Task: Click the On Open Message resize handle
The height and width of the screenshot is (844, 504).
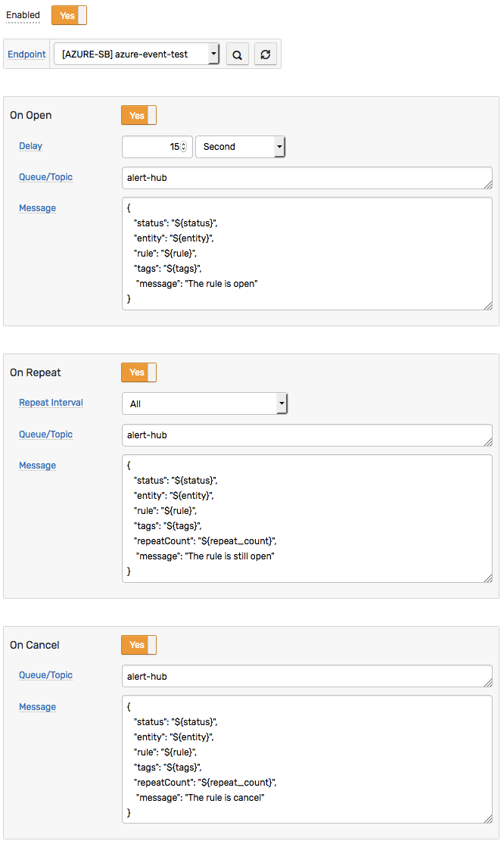Action: pos(488,306)
